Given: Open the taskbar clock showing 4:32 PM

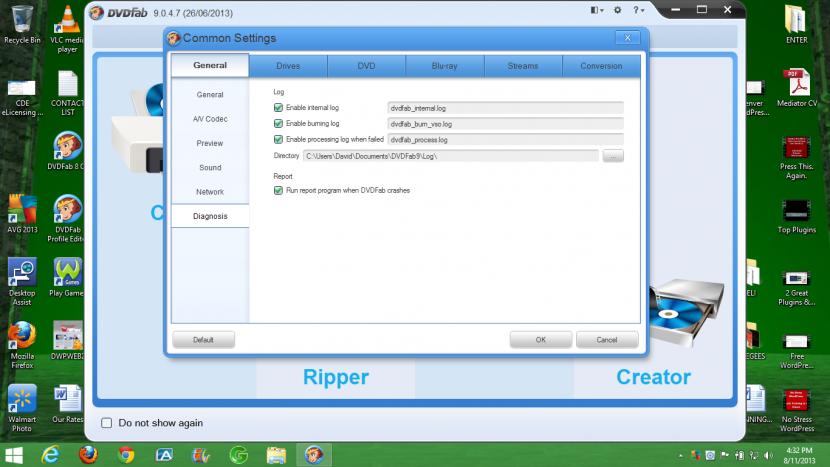Looking at the screenshot, I should click(x=799, y=455).
